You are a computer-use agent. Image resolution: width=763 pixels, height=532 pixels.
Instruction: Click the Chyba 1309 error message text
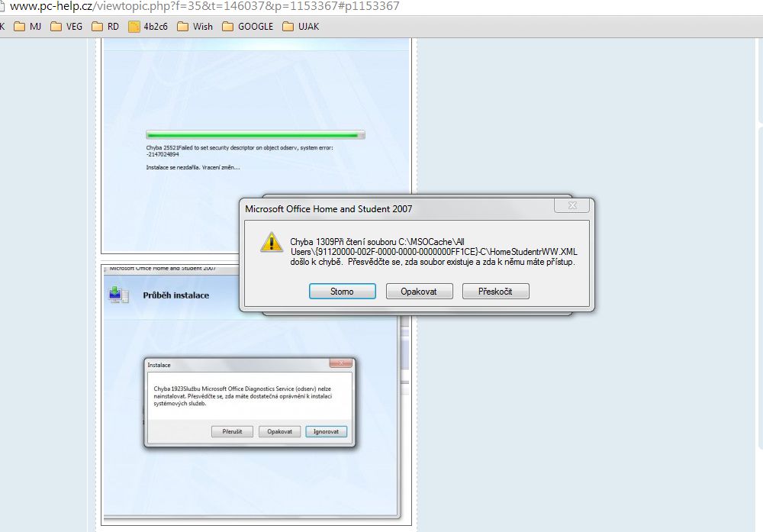433,252
